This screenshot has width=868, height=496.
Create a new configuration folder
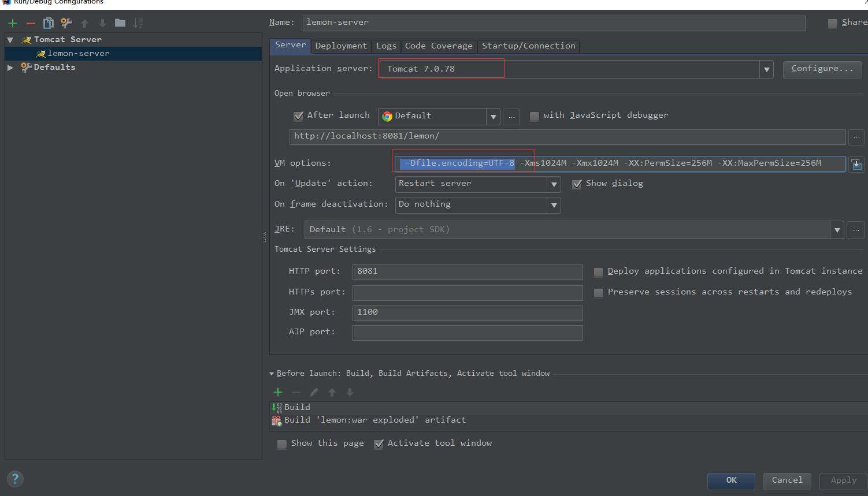pyautogui.click(x=119, y=23)
